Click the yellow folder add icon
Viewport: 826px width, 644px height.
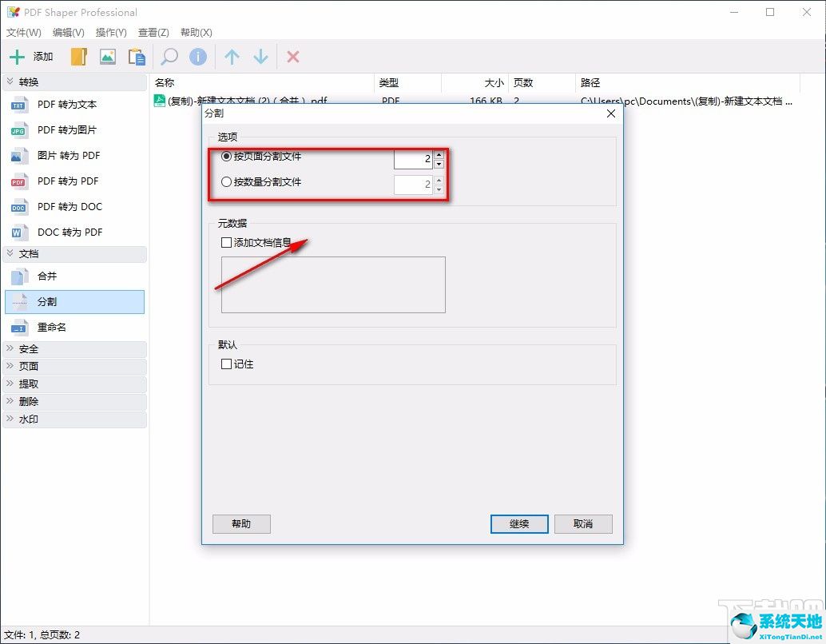pyautogui.click(x=79, y=57)
